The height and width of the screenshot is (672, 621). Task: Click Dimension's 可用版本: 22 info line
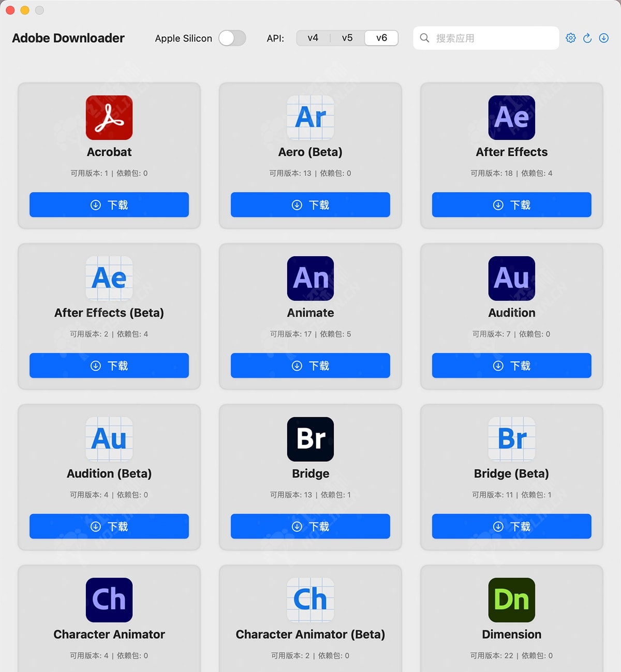(512, 656)
